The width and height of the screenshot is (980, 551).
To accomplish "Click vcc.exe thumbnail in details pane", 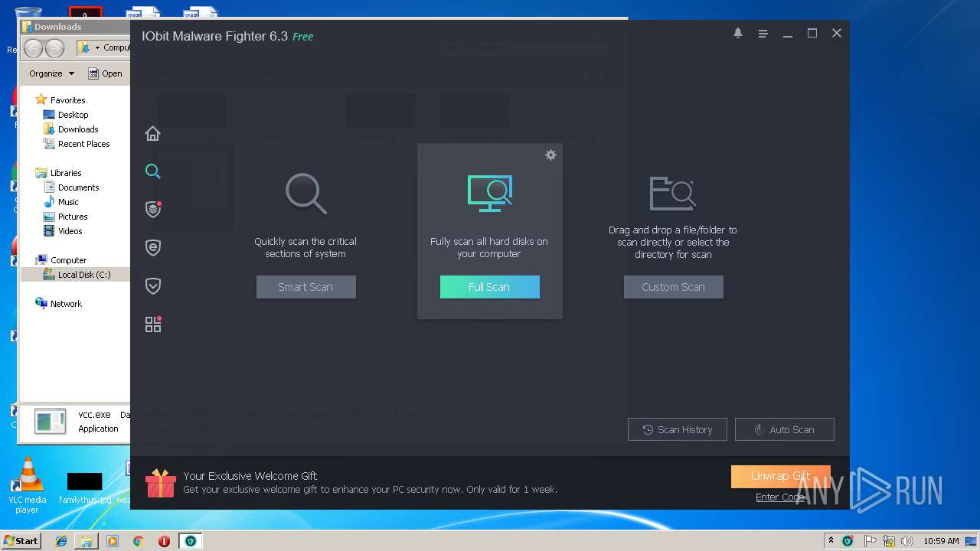I will click(x=51, y=421).
